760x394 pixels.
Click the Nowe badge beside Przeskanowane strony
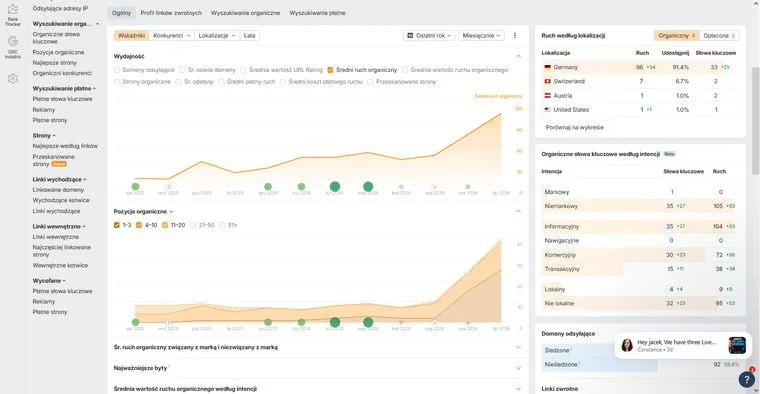pos(59,164)
